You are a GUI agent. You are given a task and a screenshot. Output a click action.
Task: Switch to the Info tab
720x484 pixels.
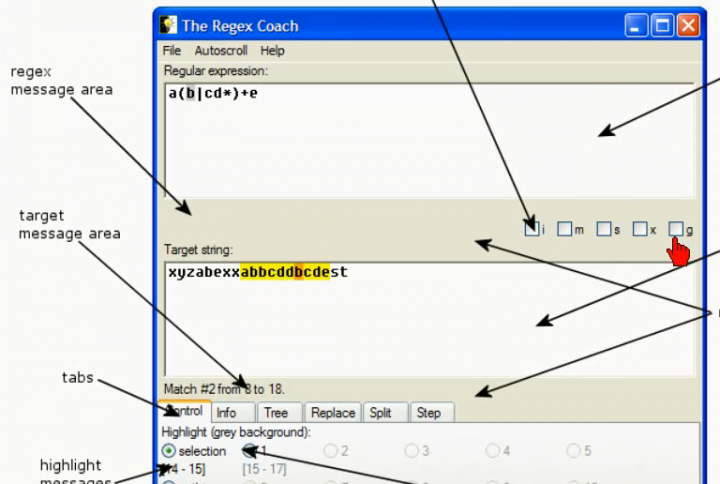(233, 412)
